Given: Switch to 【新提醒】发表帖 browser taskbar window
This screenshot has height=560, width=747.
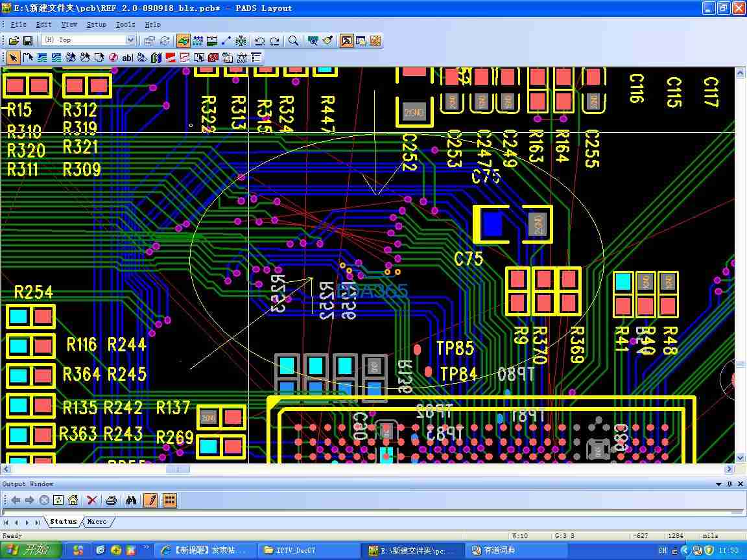Looking at the screenshot, I should pyautogui.click(x=206, y=551).
